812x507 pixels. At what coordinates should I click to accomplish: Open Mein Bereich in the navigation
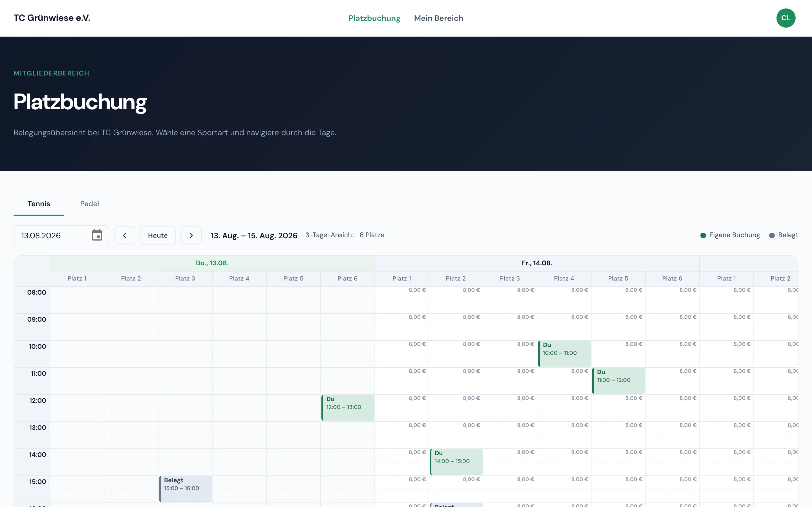438,18
